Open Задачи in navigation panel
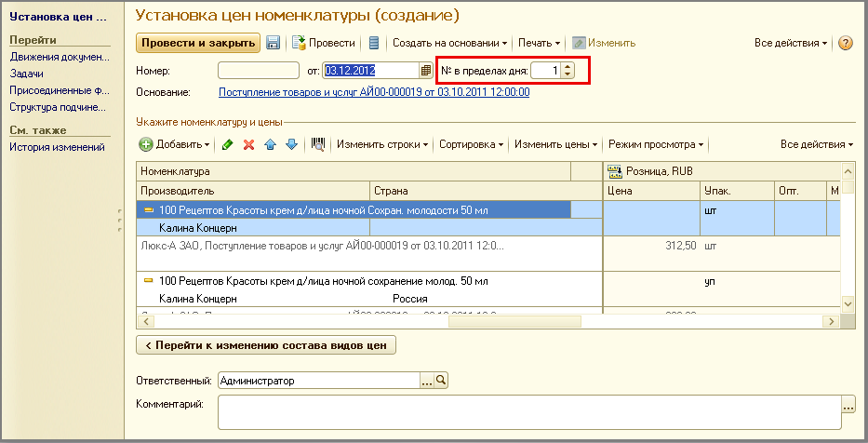Screen dimensions: 868x443 coord(27,74)
